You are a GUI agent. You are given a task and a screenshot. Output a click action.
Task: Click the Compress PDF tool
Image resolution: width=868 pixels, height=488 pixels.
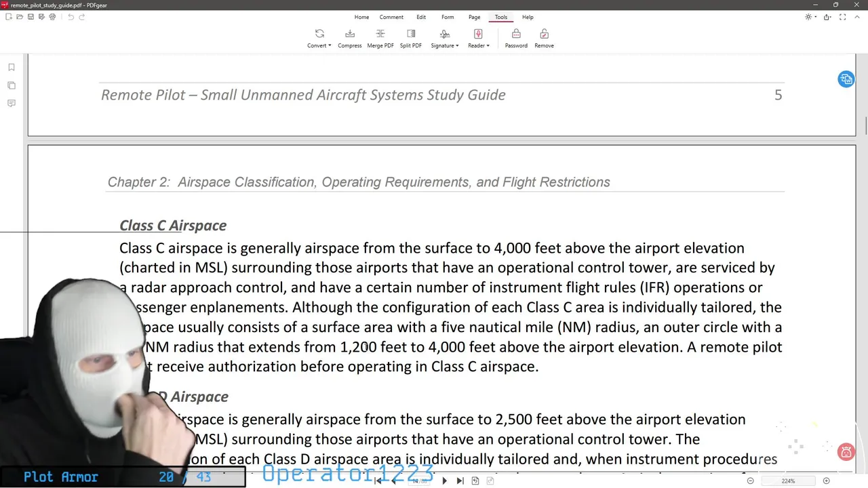350,39
